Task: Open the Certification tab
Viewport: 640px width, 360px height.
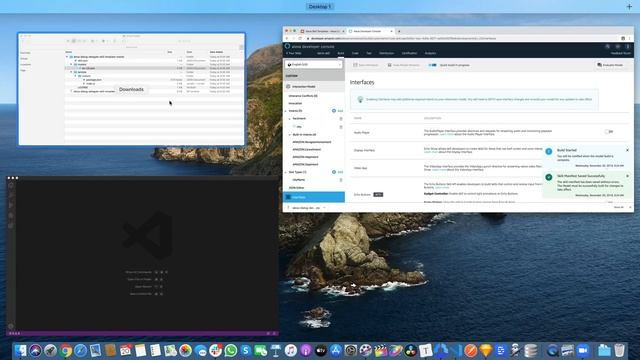Action: (409, 53)
